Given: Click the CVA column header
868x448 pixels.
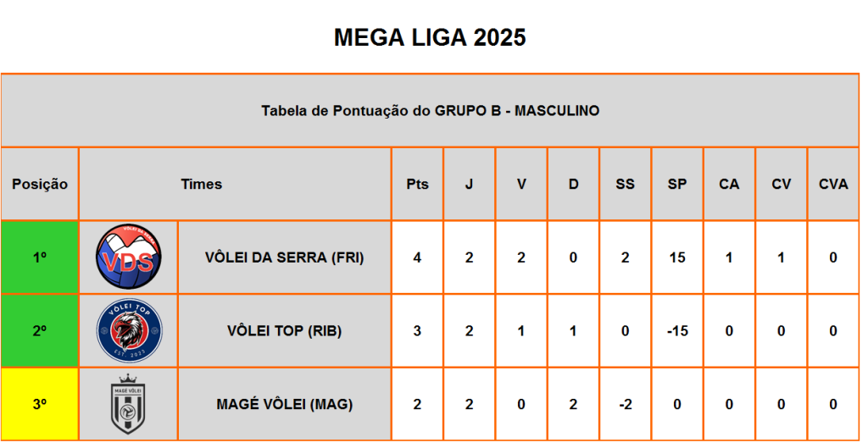Looking at the screenshot, I should (834, 184).
